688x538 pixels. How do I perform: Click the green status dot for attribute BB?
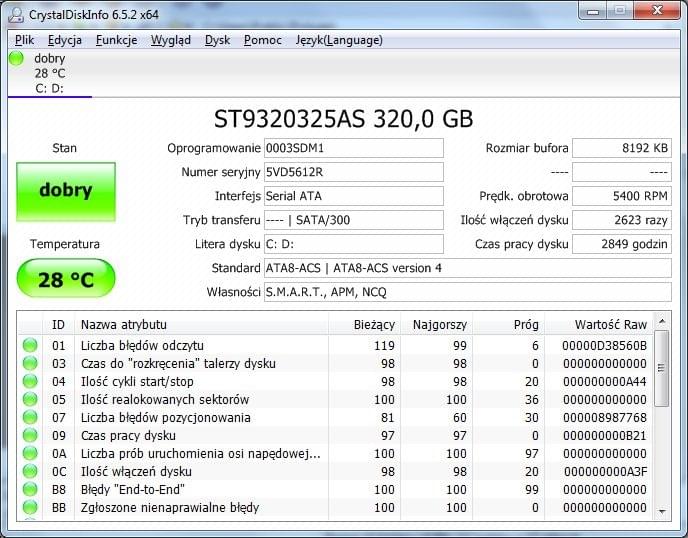[x=30, y=507]
